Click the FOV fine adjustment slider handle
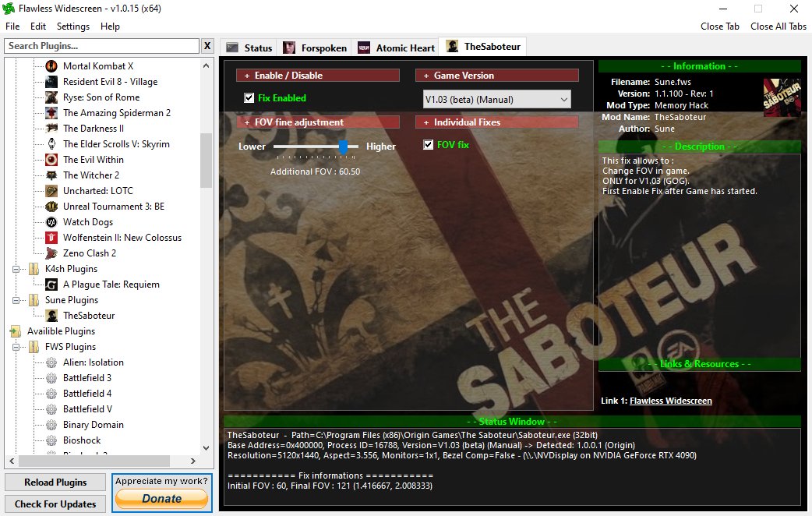The image size is (812, 516). (x=343, y=147)
